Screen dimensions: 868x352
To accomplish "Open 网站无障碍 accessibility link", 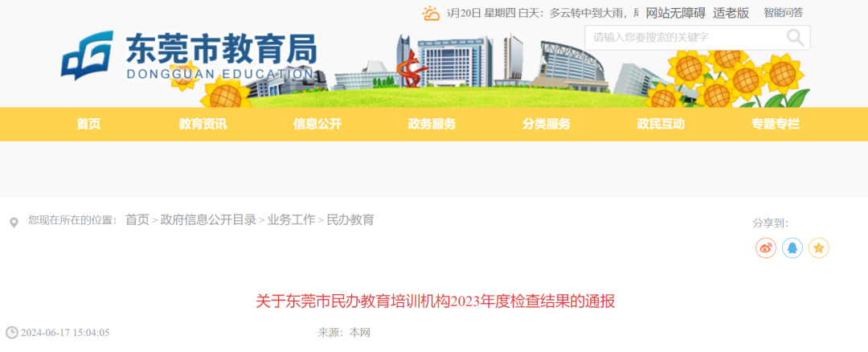I will coord(675,14).
